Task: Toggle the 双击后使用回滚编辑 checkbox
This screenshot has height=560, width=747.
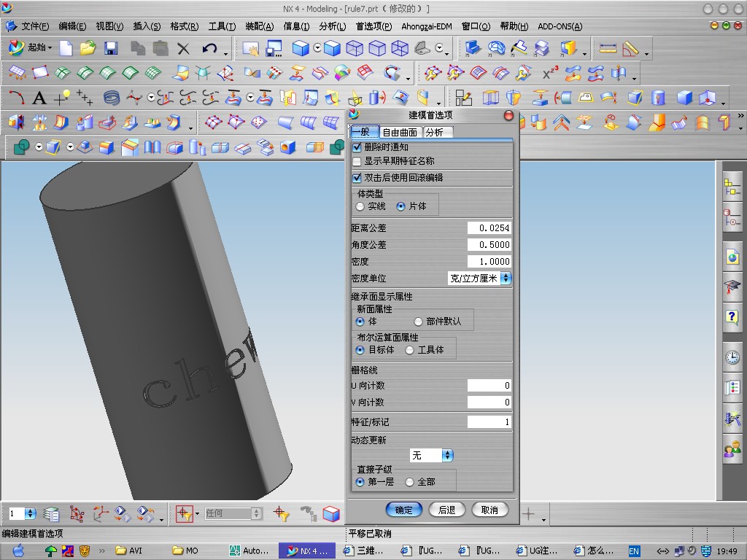Action: click(357, 178)
